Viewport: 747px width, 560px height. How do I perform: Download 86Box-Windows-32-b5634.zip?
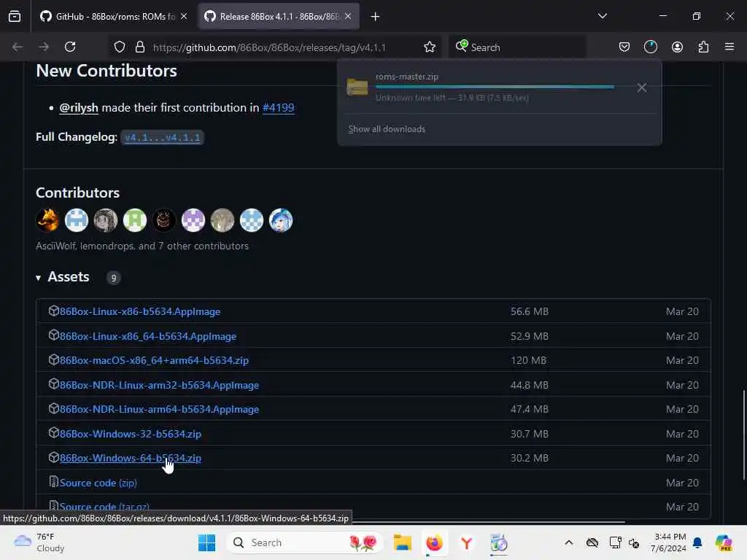(130, 434)
